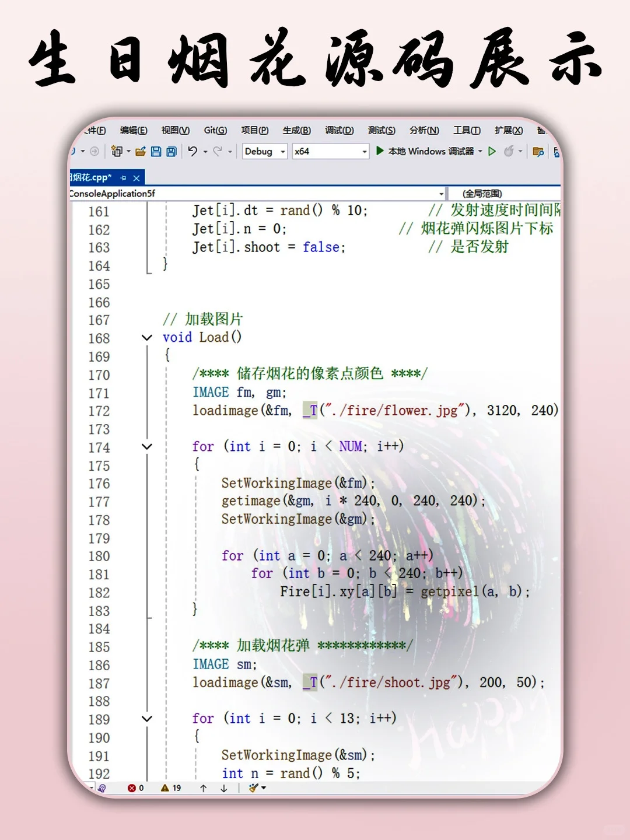
Task: Open the 分析(N) menu
Action: 424,131
